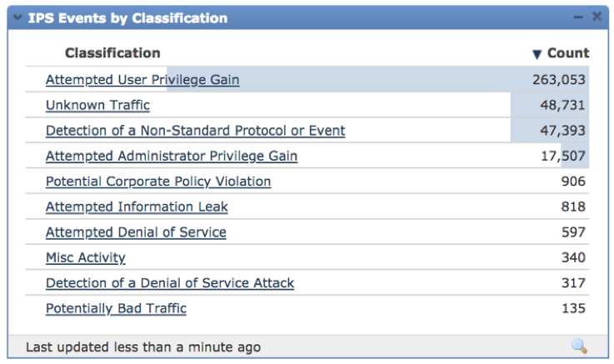The height and width of the screenshot is (364, 614).
Task: Open Attempted Information Leak events
Action: 137,207
